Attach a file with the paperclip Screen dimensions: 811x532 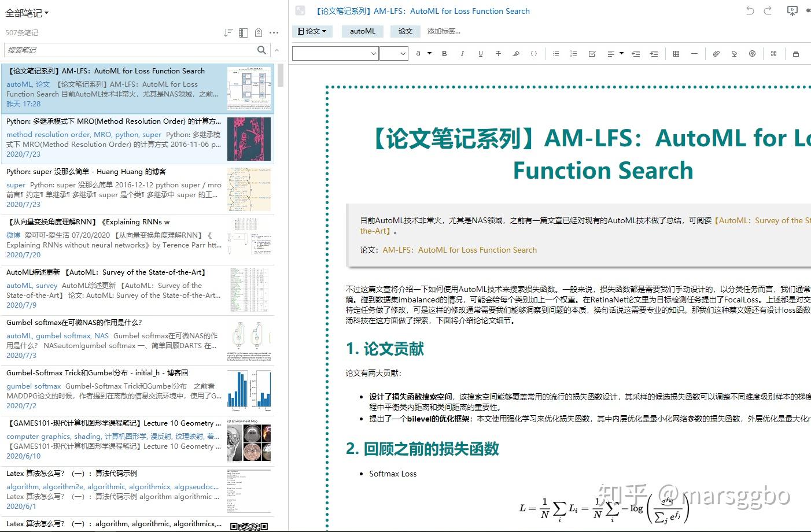tap(716, 54)
